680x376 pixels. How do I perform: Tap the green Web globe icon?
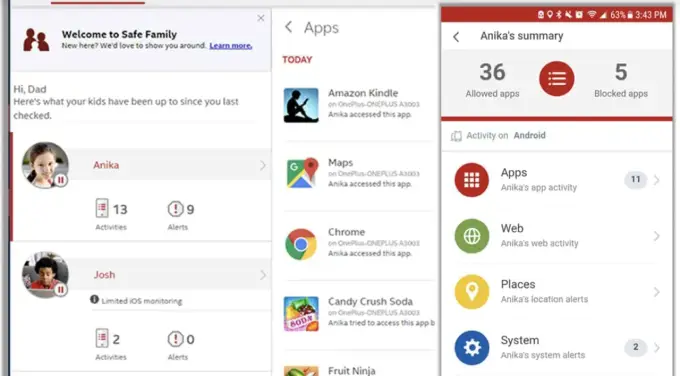coord(471,236)
